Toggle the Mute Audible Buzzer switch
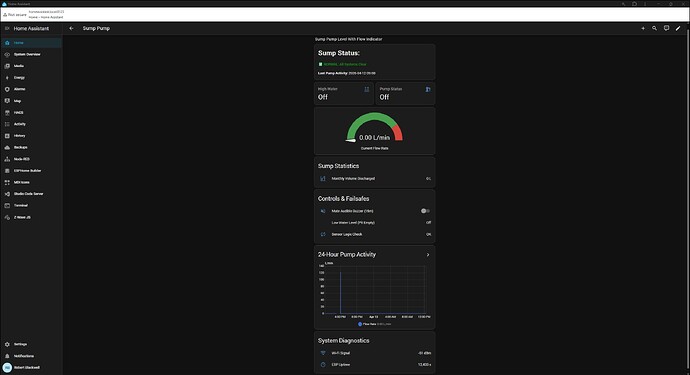690x375 pixels. tap(425, 211)
